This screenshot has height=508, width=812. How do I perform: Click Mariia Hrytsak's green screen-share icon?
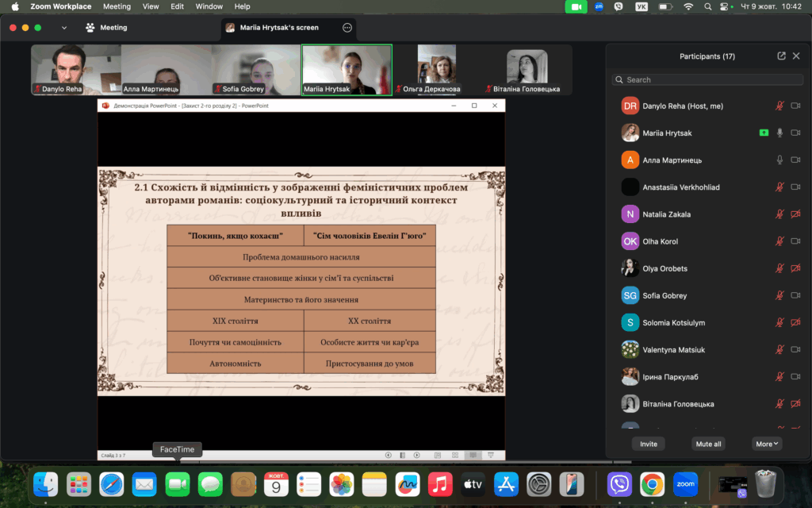pyautogui.click(x=764, y=133)
